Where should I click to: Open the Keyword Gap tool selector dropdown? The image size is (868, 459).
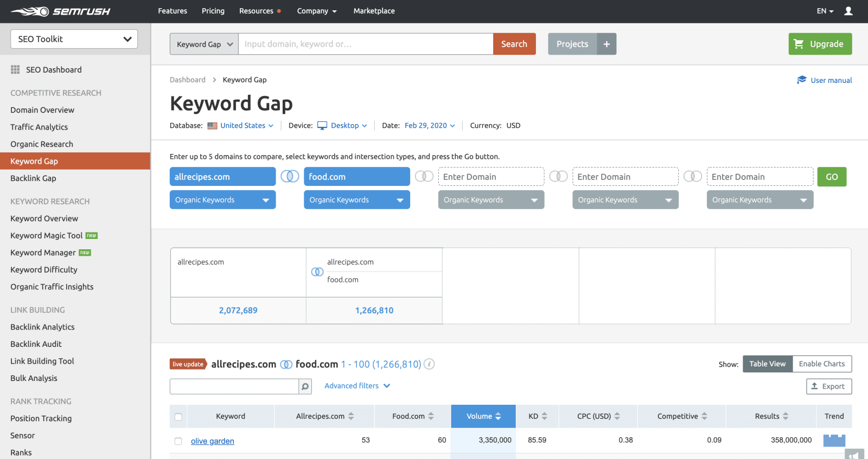coord(204,44)
